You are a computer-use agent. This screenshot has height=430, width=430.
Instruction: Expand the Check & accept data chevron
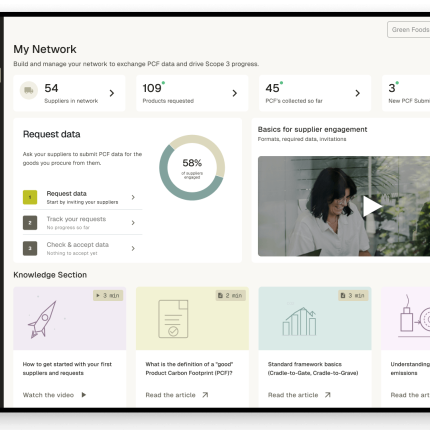tap(133, 248)
